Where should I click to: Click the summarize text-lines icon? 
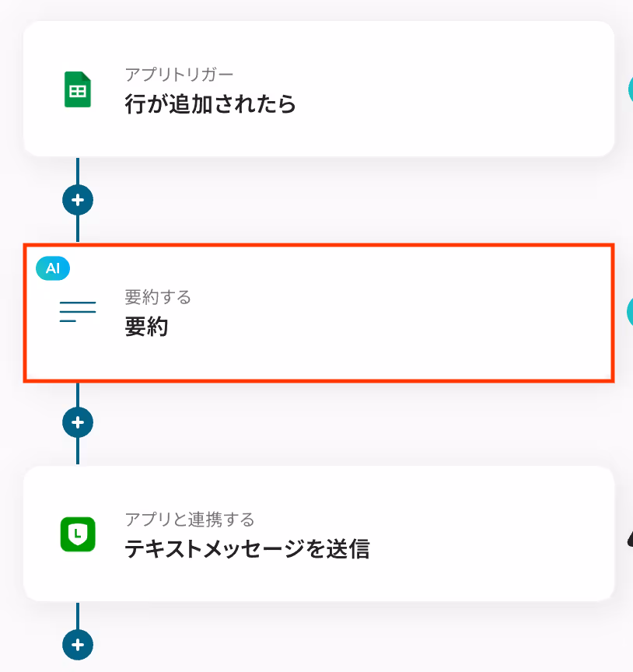tap(78, 312)
